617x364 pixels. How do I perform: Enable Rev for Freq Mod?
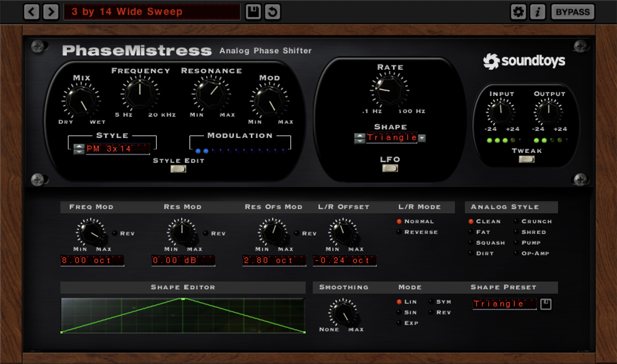coord(115,233)
